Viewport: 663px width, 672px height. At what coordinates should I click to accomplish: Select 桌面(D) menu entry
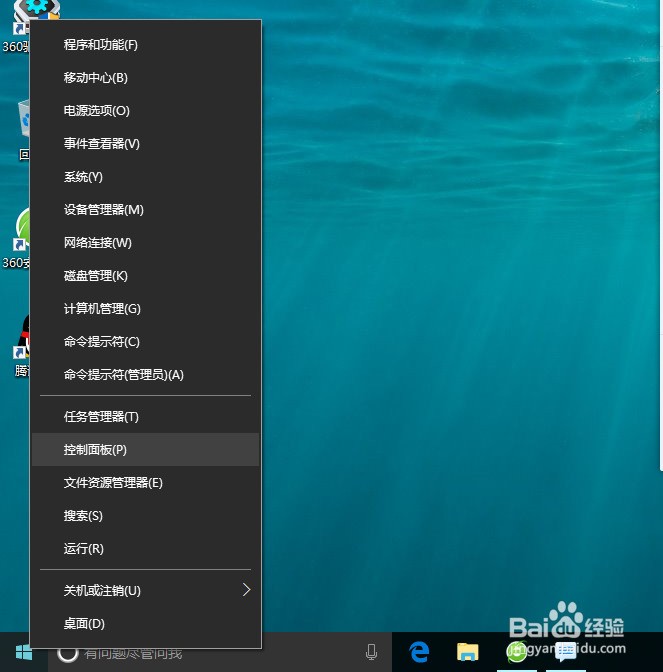(x=145, y=624)
